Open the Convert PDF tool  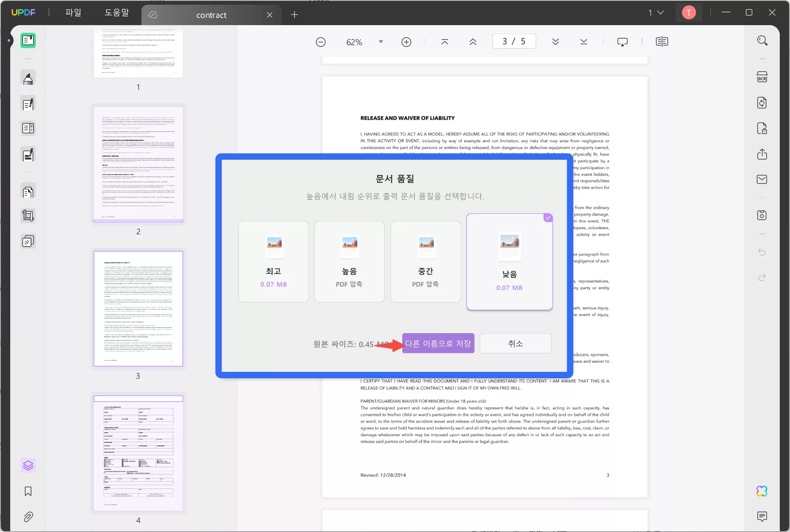click(762, 103)
